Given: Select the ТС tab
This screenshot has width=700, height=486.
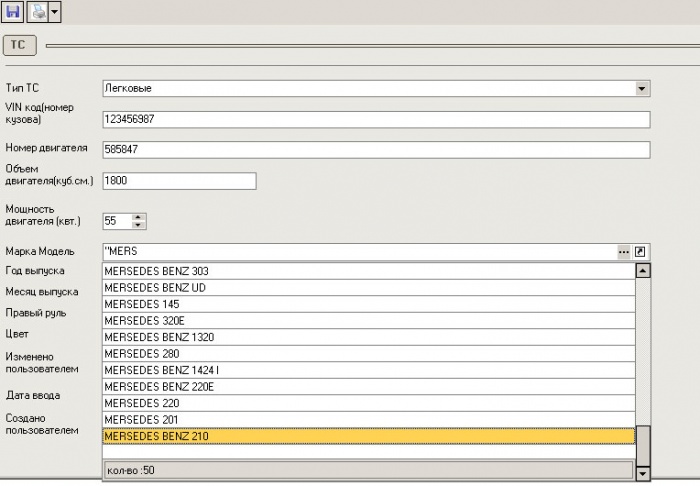Looking at the screenshot, I should (21, 45).
